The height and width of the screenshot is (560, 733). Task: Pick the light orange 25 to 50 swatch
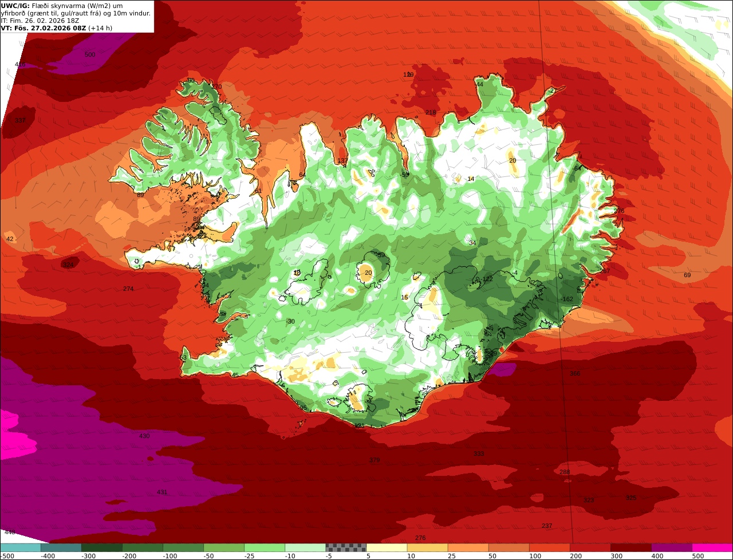point(468,547)
